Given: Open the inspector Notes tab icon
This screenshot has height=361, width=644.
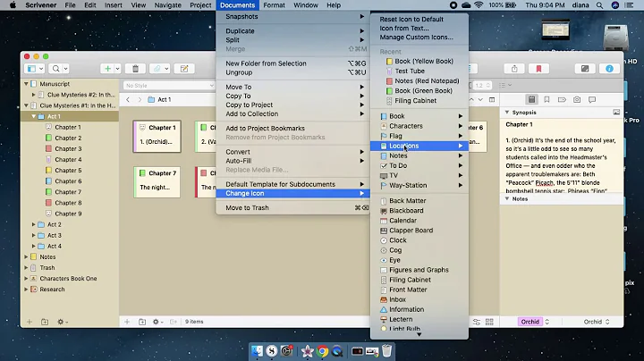Looking at the screenshot, I should tap(531, 99).
